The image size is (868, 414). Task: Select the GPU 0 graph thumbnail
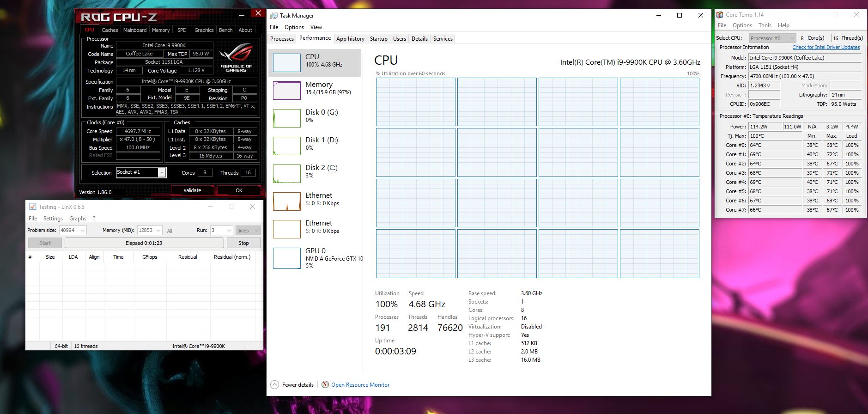pos(287,258)
